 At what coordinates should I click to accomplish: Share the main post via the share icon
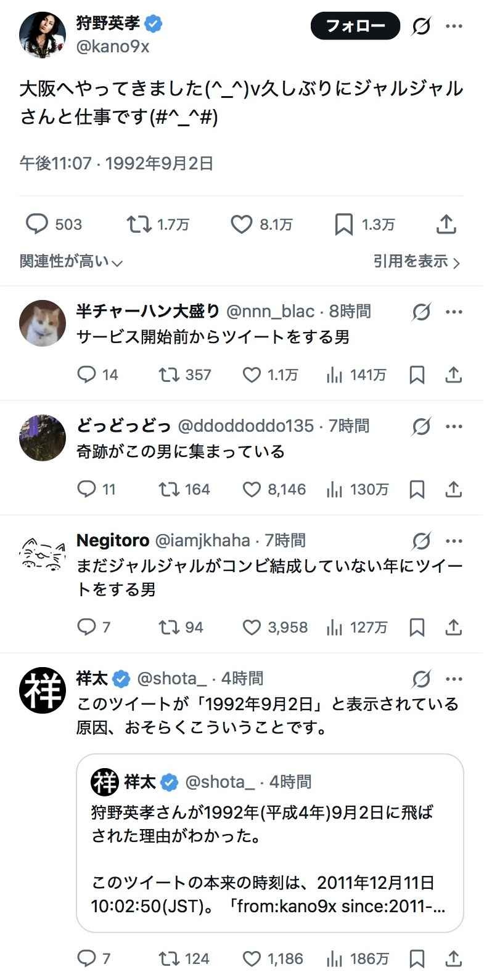(446, 224)
